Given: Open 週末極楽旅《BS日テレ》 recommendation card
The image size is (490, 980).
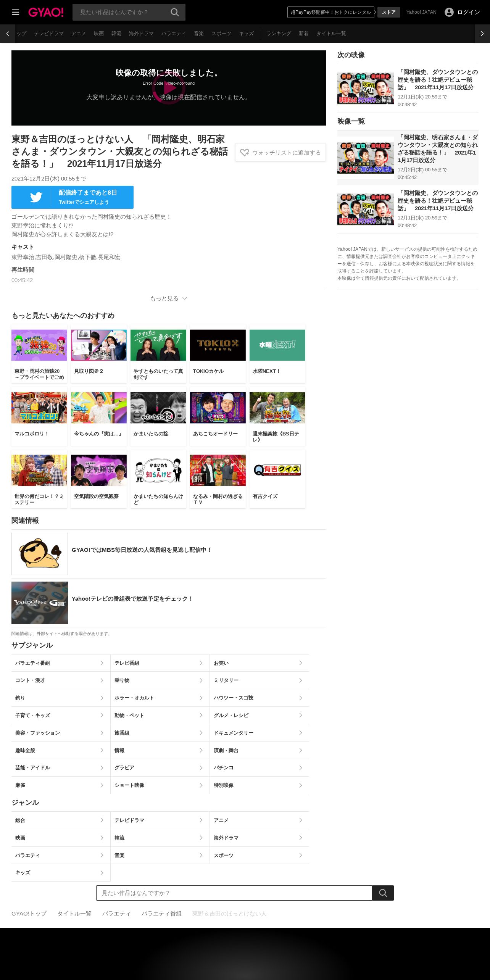Looking at the screenshot, I should point(277,416).
